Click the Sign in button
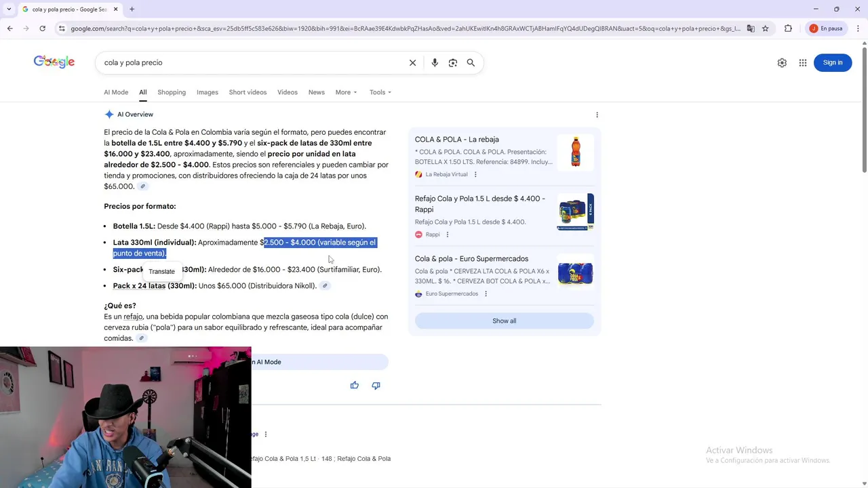Viewport: 868px width, 488px height. click(x=833, y=62)
